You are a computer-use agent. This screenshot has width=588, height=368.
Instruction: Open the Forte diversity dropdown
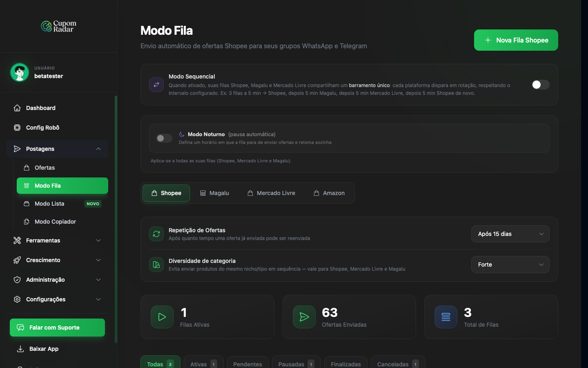click(510, 265)
